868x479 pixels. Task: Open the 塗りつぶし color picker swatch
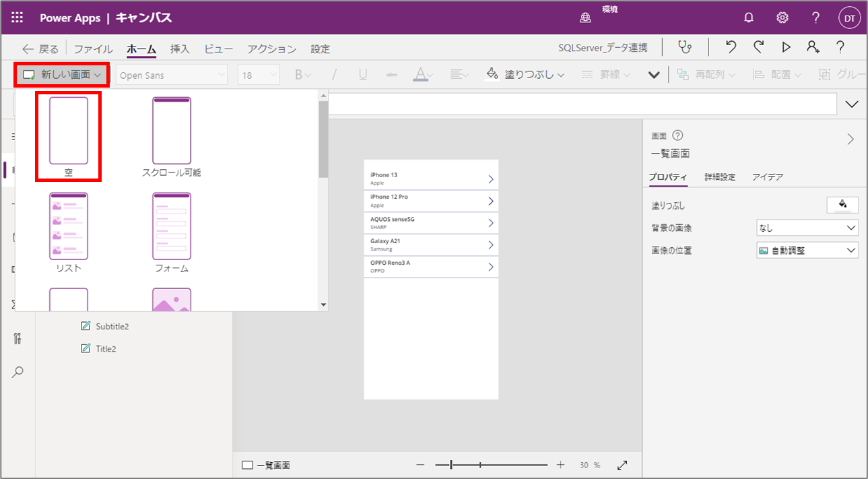(x=842, y=205)
